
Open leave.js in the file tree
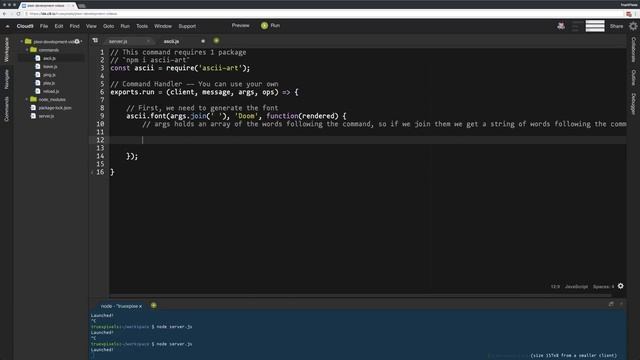pos(50,67)
